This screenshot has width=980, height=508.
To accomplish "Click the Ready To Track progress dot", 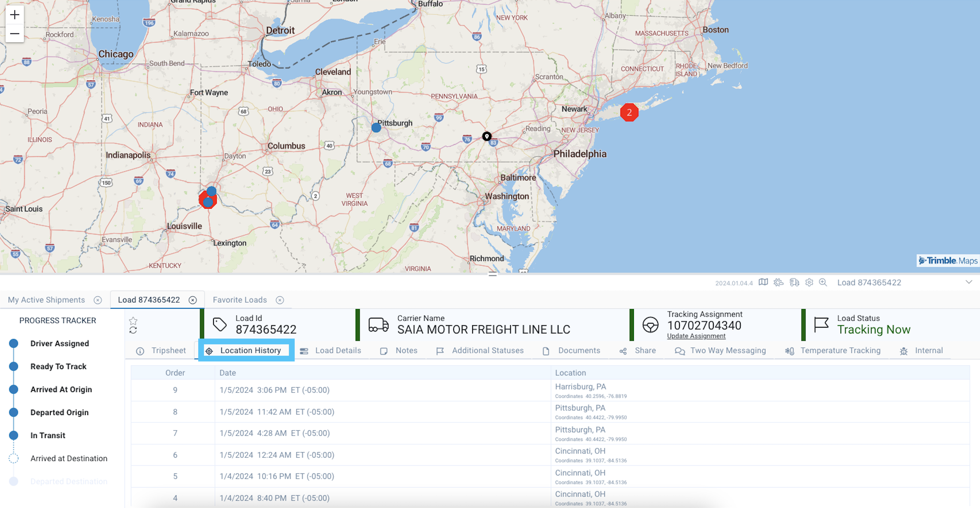I will [x=14, y=366].
